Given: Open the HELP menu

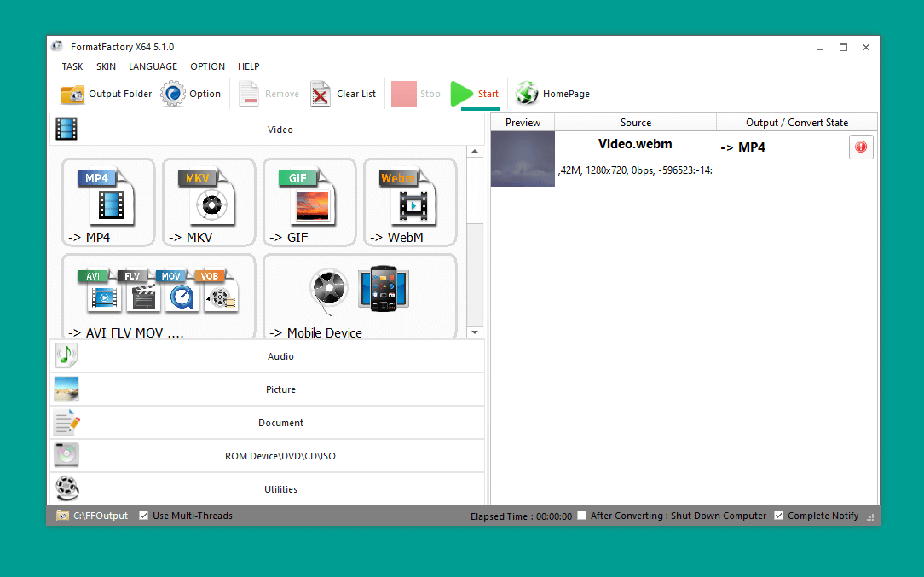Looking at the screenshot, I should tap(249, 66).
